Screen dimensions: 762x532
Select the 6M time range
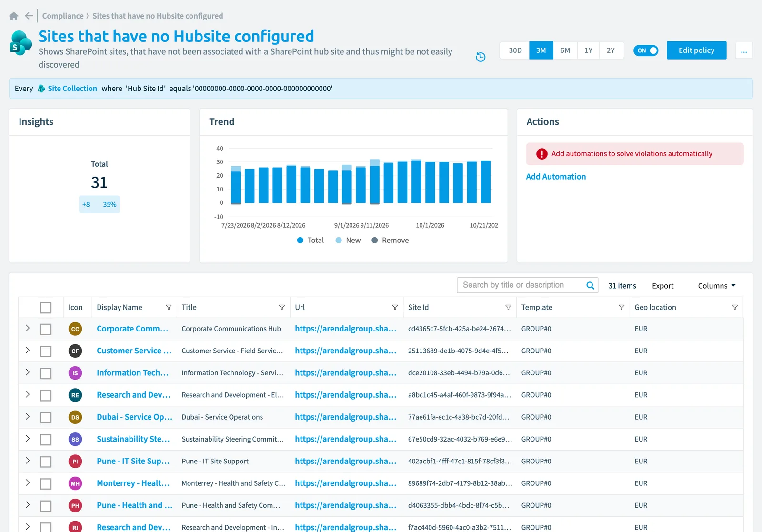(x=565, y=50)
